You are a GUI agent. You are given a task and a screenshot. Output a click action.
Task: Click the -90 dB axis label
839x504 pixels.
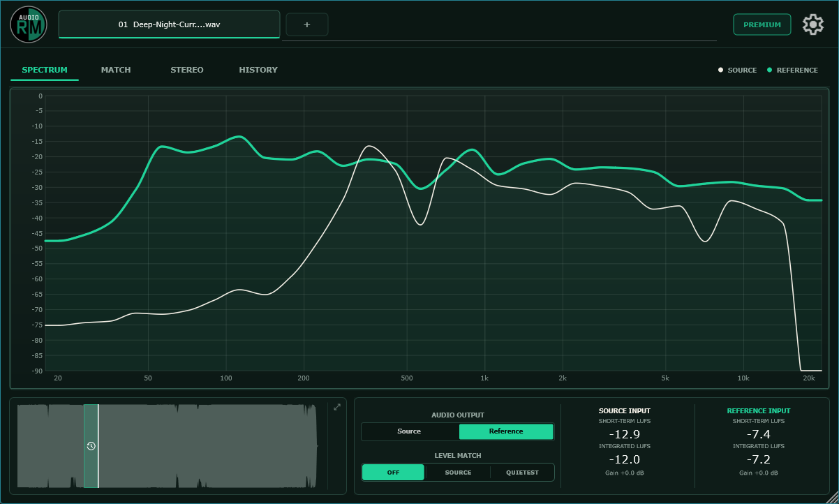(x=37, y=371)
